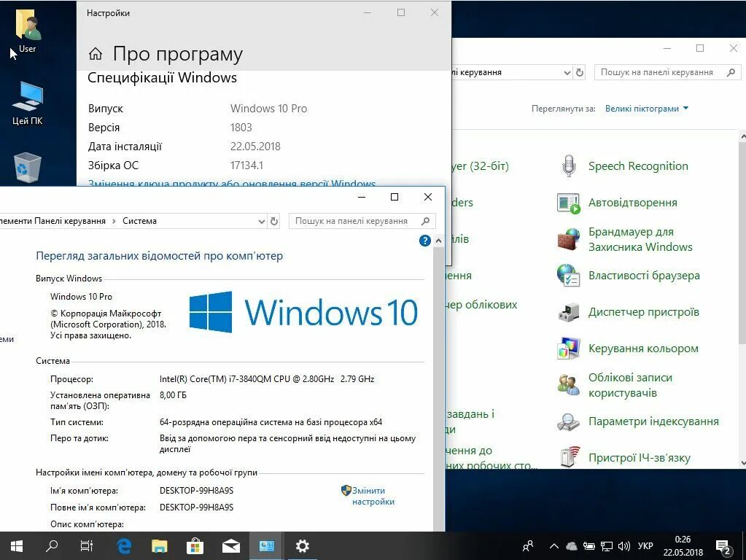Image resolution: width=746 pixels, height=560 pixels.
Task: Expand address history dropdown in Система window
Action: 261,221
